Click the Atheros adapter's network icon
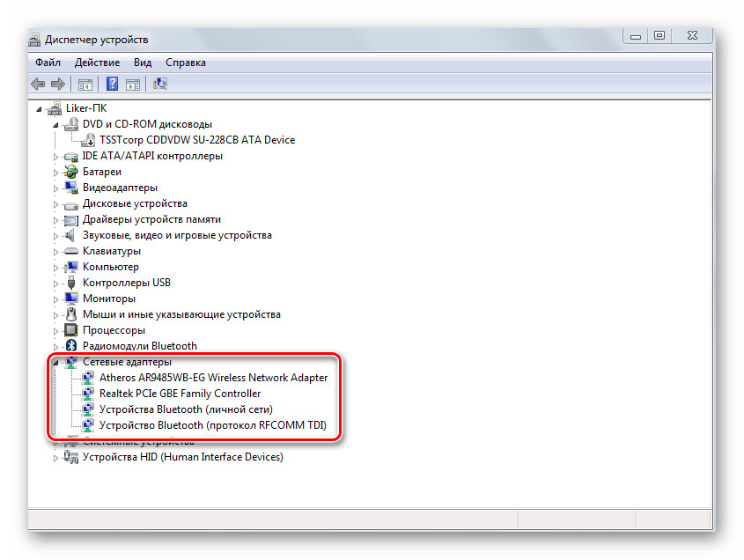744x560 pixels. (x=88, y=378)
